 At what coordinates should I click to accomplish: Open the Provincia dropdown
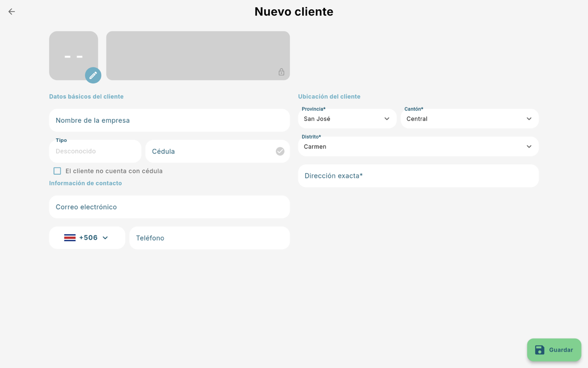(347, 119)
